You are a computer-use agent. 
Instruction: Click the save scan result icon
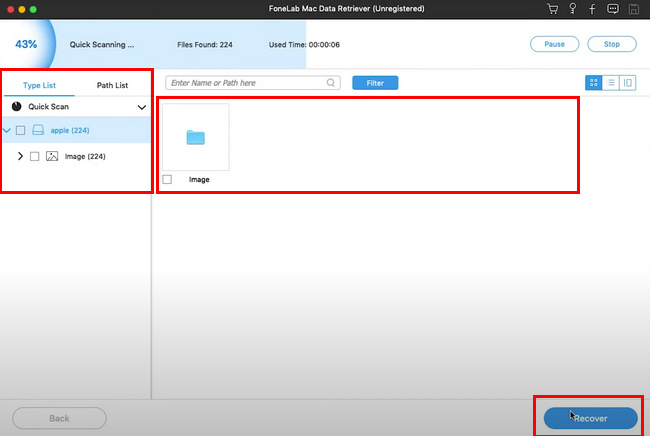(634, 9)
